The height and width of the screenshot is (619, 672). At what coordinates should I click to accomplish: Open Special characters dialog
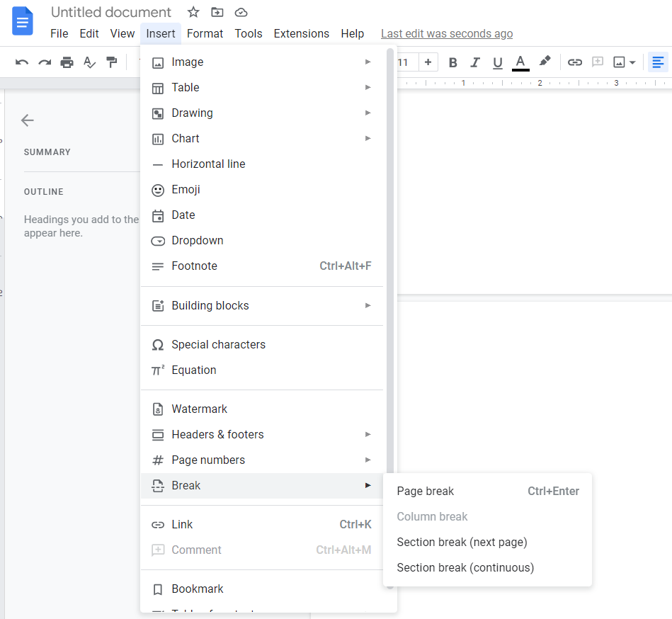(262, 345)
